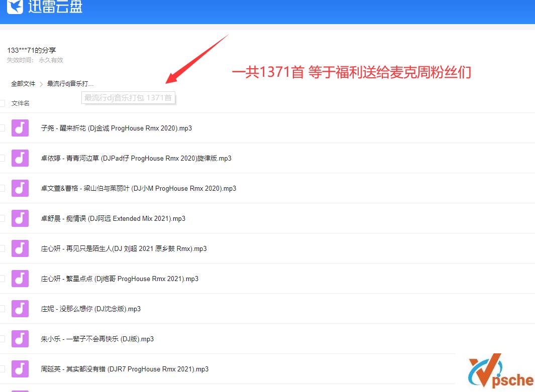Select the checkbox for 子尧 - 醒来折花 row
The height and width of the screenshot is (392, 535).
click(2, 128)
